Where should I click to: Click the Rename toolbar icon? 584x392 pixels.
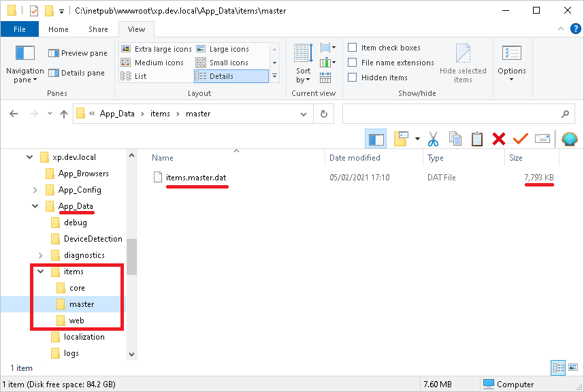coord(542,139)
